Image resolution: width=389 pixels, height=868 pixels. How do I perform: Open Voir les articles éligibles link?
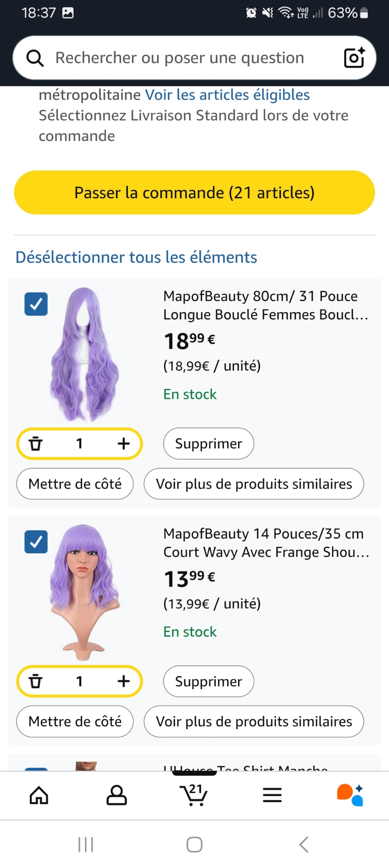227,95
